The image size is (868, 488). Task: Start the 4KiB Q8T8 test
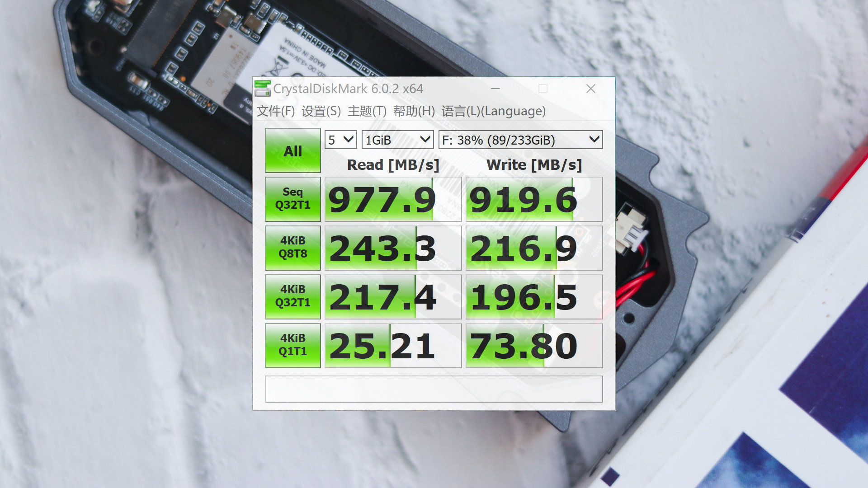[292, 248]
